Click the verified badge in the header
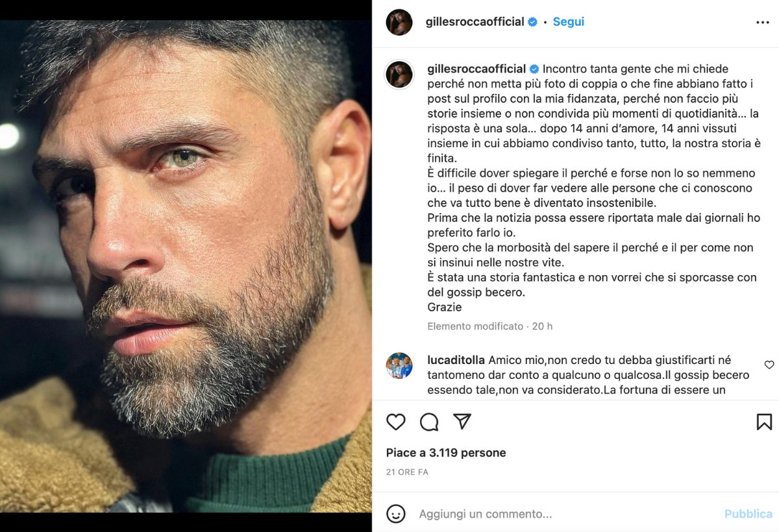 tap(532, 22)
